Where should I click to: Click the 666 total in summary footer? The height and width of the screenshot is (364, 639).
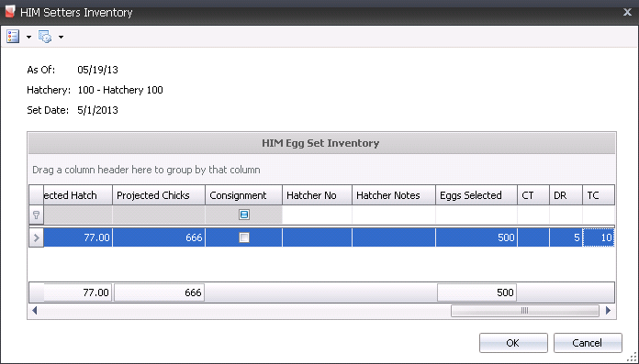pos(159,292)
